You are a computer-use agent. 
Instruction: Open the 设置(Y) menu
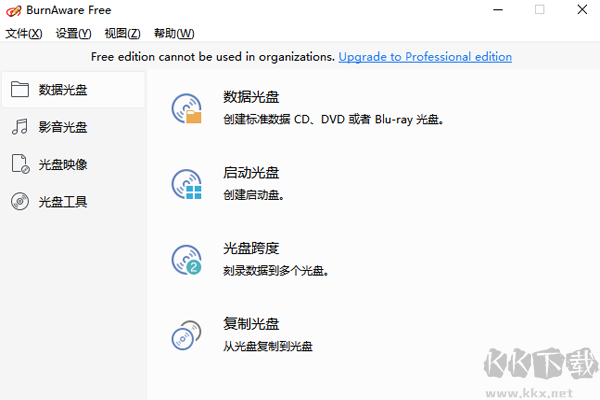tap(73, 34)
